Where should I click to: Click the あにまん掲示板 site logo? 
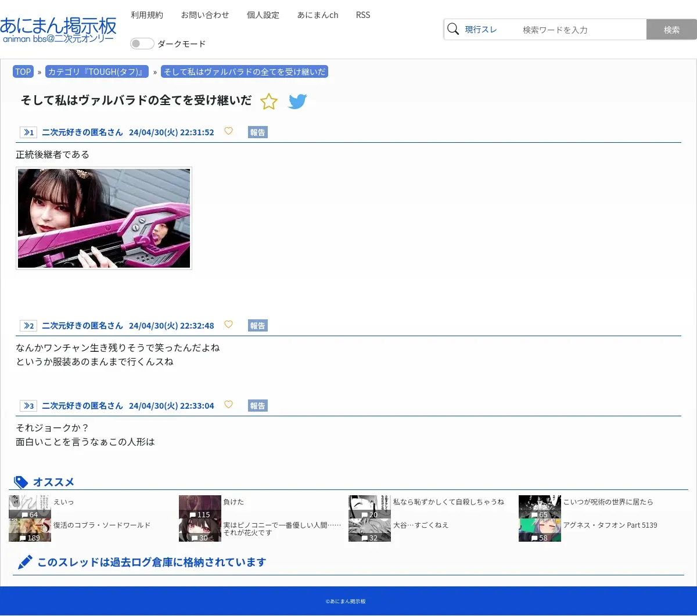pyautogui.click(x=58, y=30)
